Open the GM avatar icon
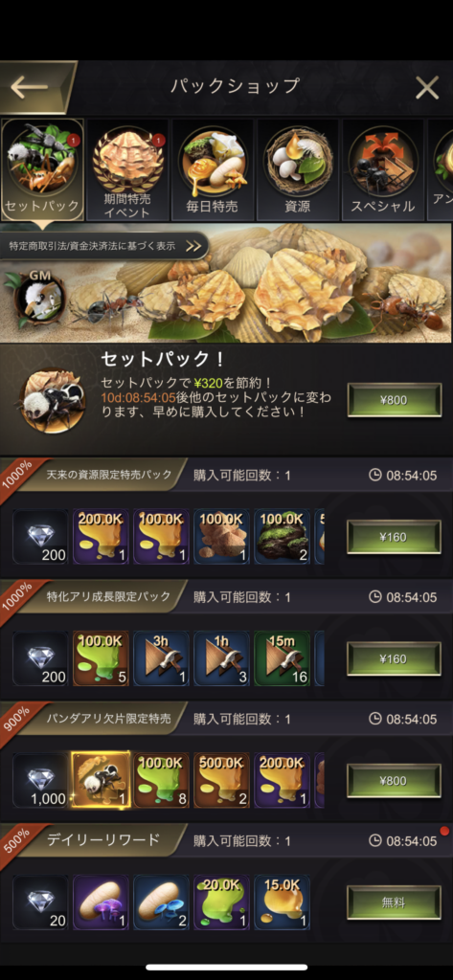This screenshot has width=453, height=980. (x=38, y=296)
